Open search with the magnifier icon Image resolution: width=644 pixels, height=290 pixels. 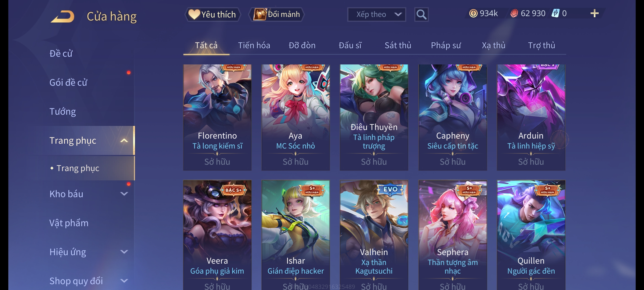[x=421, y=15]
